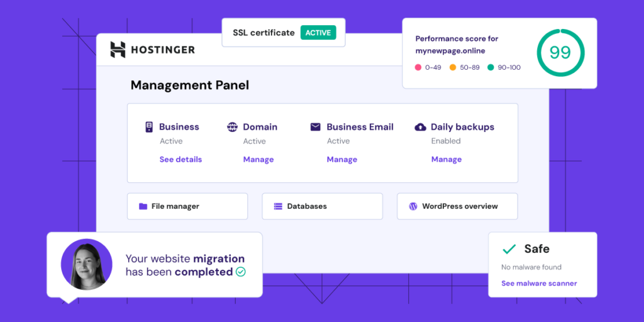Click Manage under Daily backups

click(447, 160)
